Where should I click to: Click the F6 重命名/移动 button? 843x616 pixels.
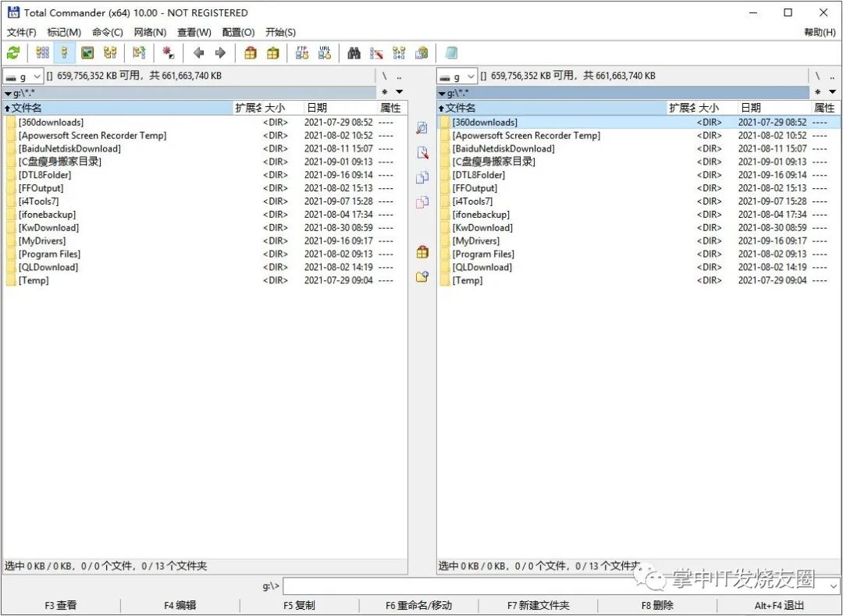[419, 605]
